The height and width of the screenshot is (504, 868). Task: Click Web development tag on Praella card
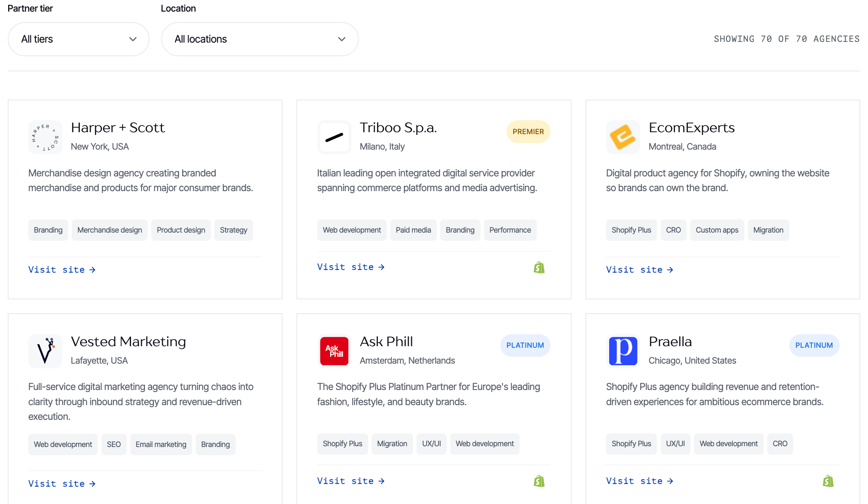click(729, 444)
